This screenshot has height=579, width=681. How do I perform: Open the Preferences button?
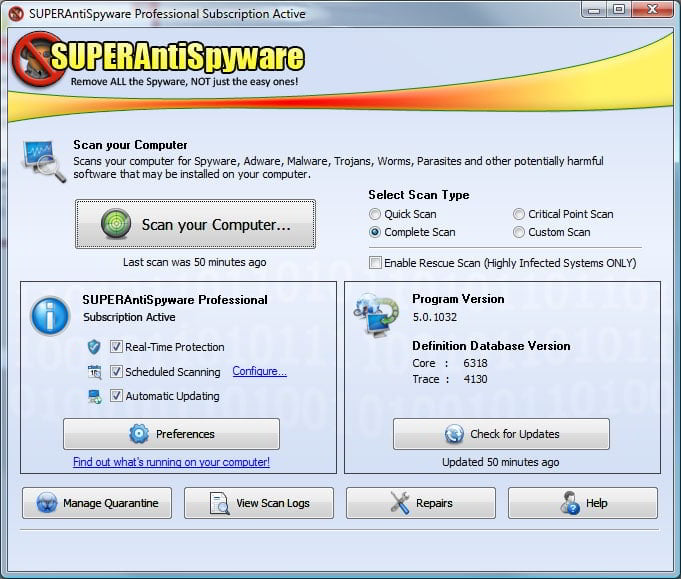pos(171,434)
